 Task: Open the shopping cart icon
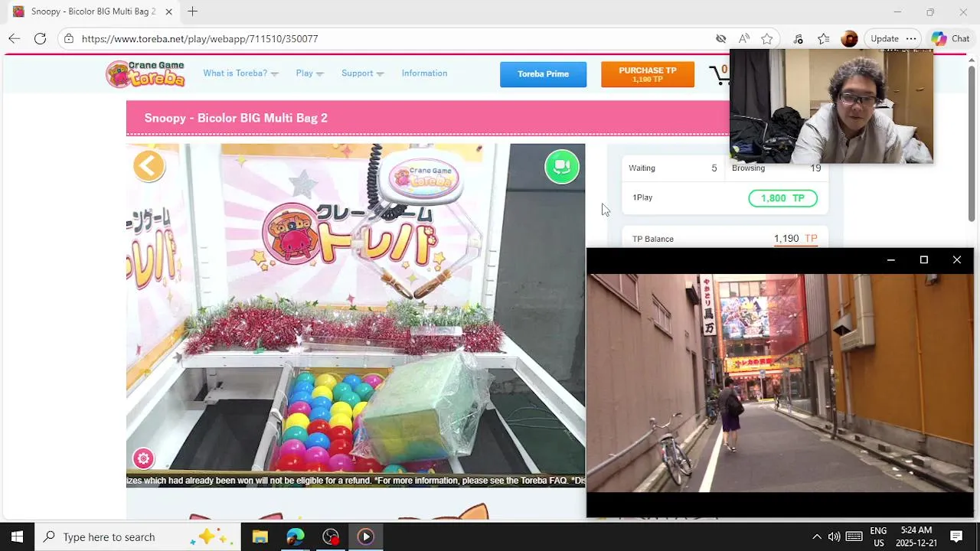point(719,74)
